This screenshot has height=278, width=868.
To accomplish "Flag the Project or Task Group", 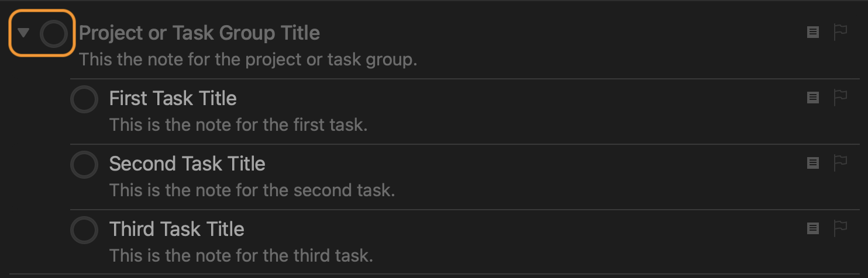I will click(840, 33).
